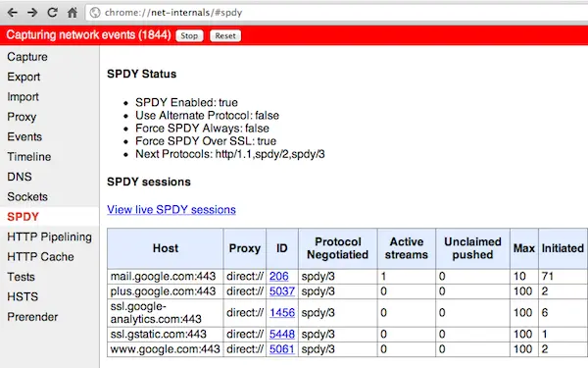Click the ssl.gstatic.com:443 host cell

[166, 334]
